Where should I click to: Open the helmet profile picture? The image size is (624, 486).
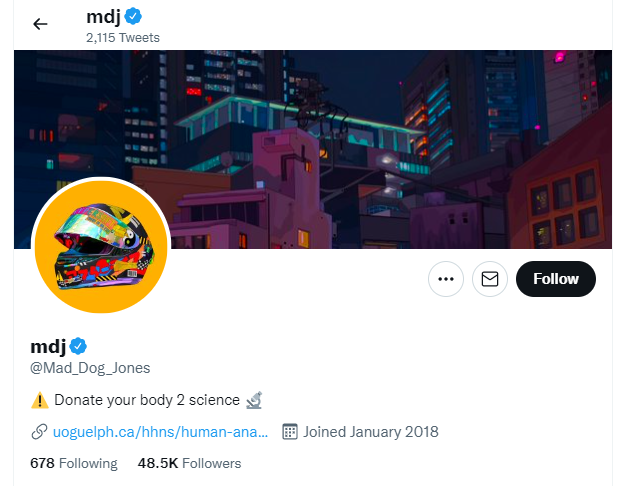point(101,247)
